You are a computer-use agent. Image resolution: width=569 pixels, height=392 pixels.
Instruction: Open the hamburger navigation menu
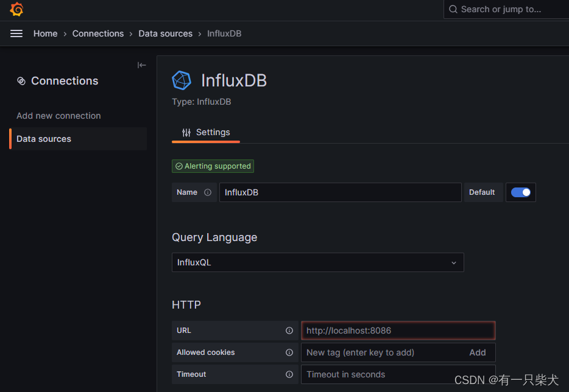[x=16, y=33]
